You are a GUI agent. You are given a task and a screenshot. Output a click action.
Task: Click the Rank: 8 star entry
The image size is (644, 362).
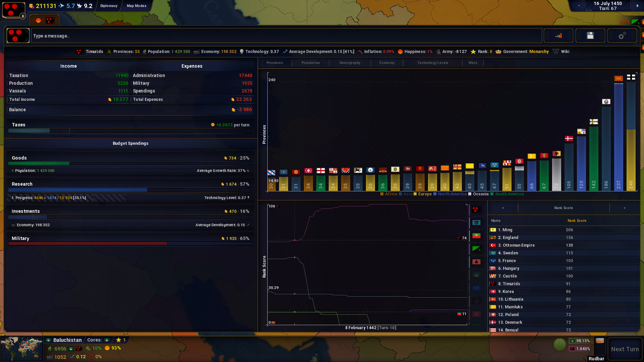(481, 52)
